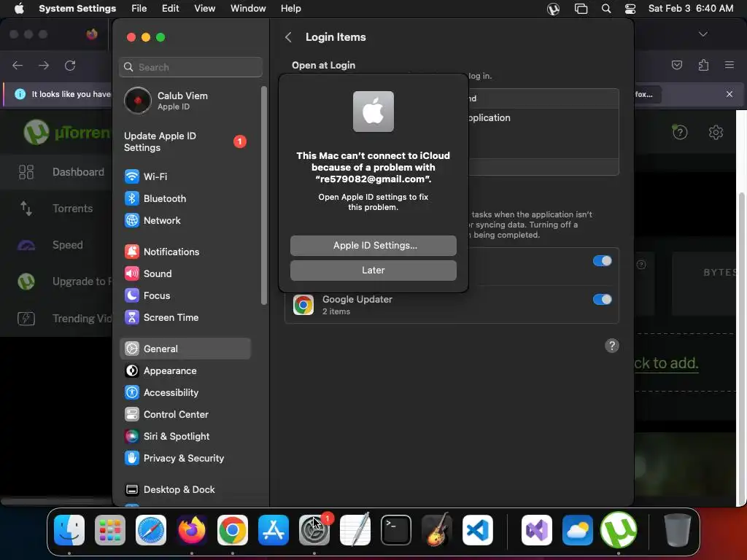Save to Pocket in Firefox toolbar
This screenshot has width=747, height=560.
click(677, 65)
